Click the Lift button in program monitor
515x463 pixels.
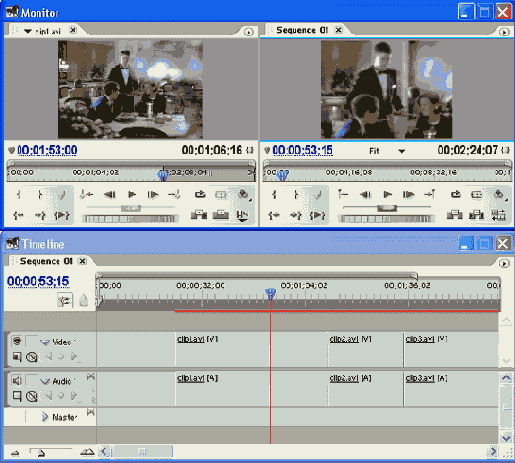455,215
